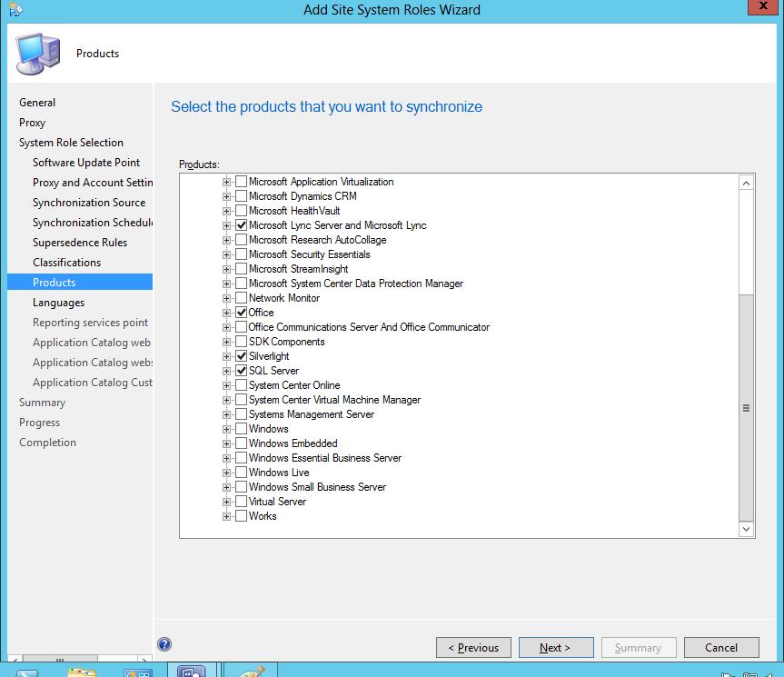Expand the SQL Server node
Viewport: 784px width, 677px height.
[x=226, y=371]
